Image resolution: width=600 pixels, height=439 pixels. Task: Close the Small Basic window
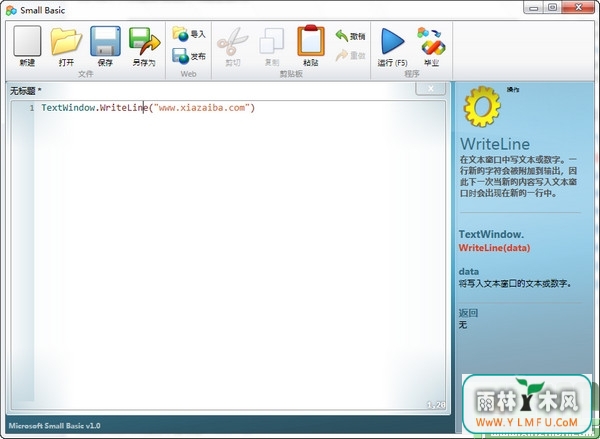click(x=579, y=8)
